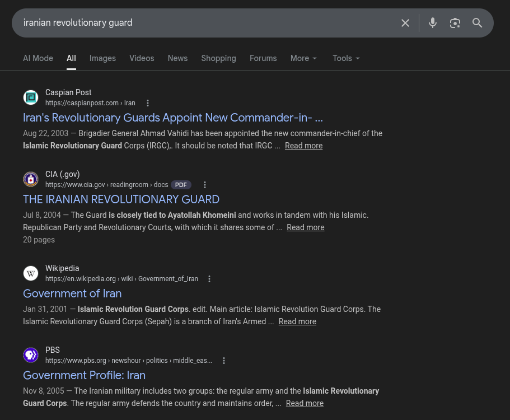This screenshot has width=510, height=420.
Task: Open the Wikipedia result three-dot menu
Action: [x=209, y=279]
